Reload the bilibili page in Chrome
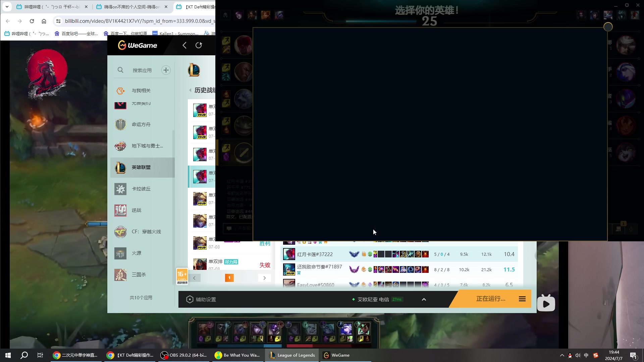This screenshot has width=644, height=362. click(32, 21)
